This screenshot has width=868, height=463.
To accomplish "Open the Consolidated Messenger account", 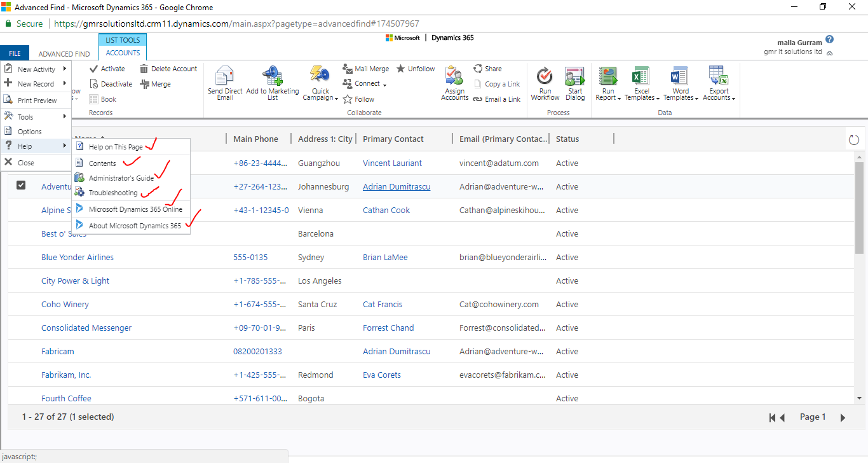I will [x=86, y=328].
